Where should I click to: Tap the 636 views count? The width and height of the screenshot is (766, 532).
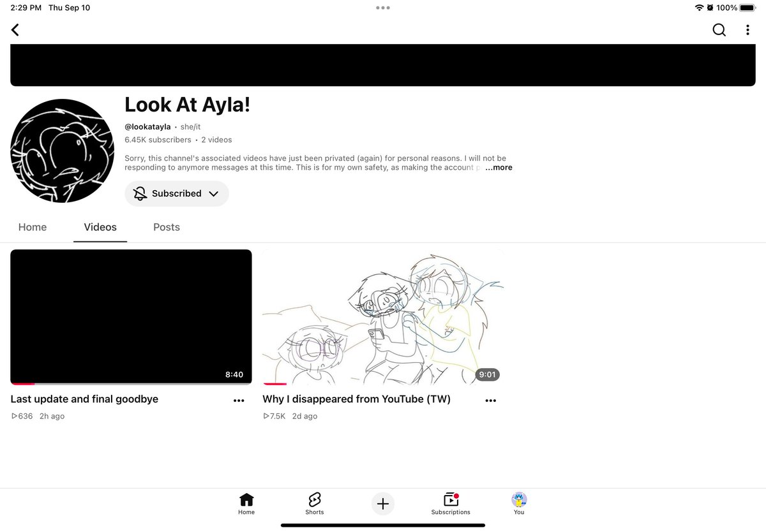click(x=22, y=416)
